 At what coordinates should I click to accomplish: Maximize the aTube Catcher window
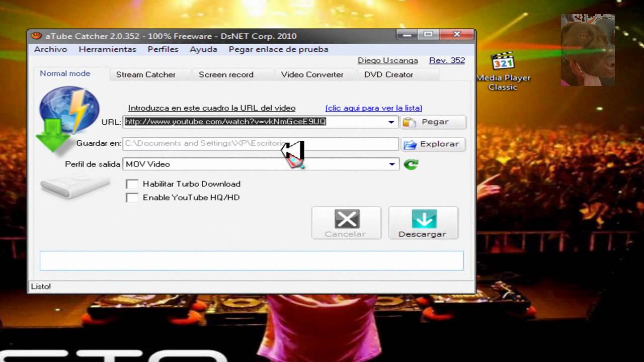[428, 34]
